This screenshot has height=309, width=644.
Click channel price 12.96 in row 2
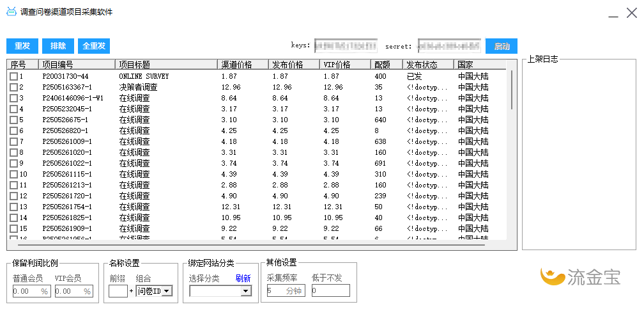231,87
